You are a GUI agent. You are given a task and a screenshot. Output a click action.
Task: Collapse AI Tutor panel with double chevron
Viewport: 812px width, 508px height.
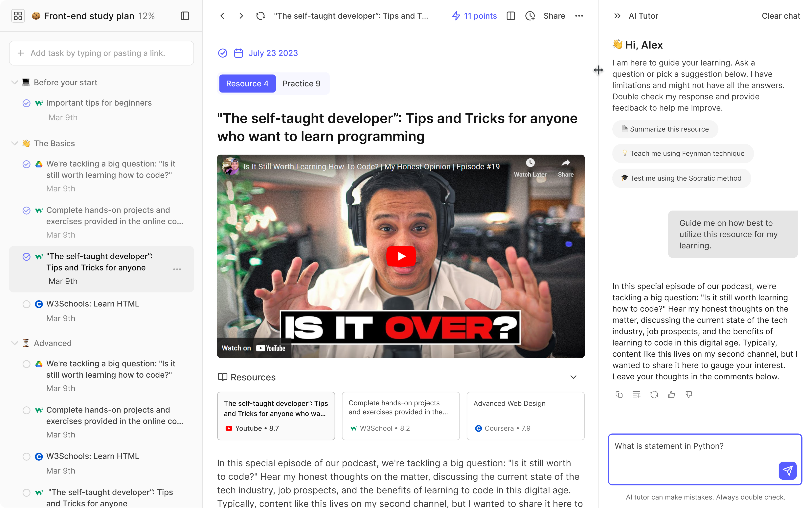pyautogui.click(x=617, y=16)
